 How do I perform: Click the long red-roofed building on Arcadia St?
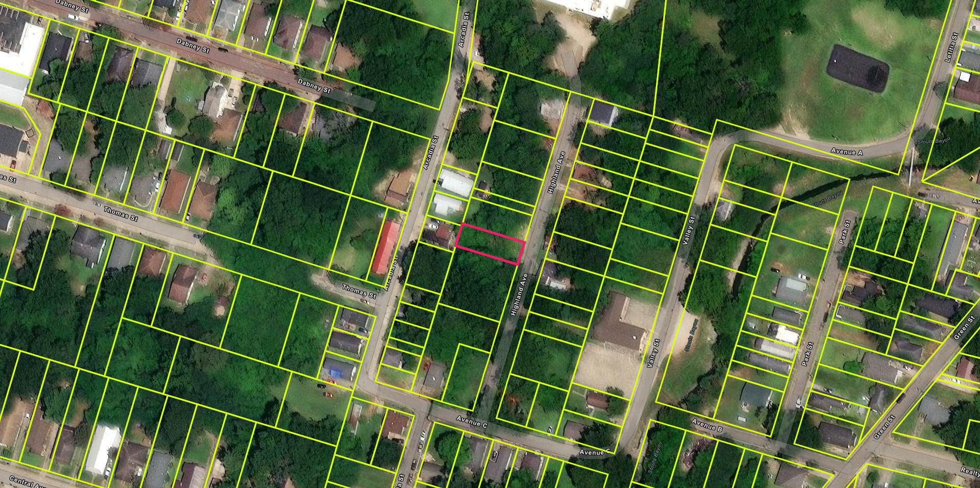(385, 248)
